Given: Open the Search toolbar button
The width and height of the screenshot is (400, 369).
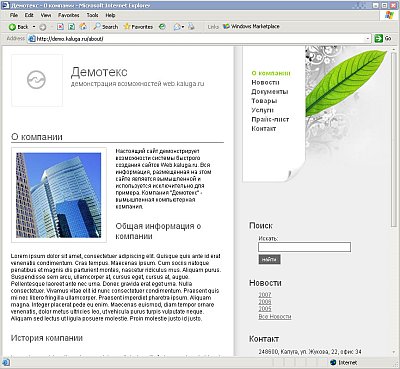Looking at the screenshot, I should pos(106,27).
